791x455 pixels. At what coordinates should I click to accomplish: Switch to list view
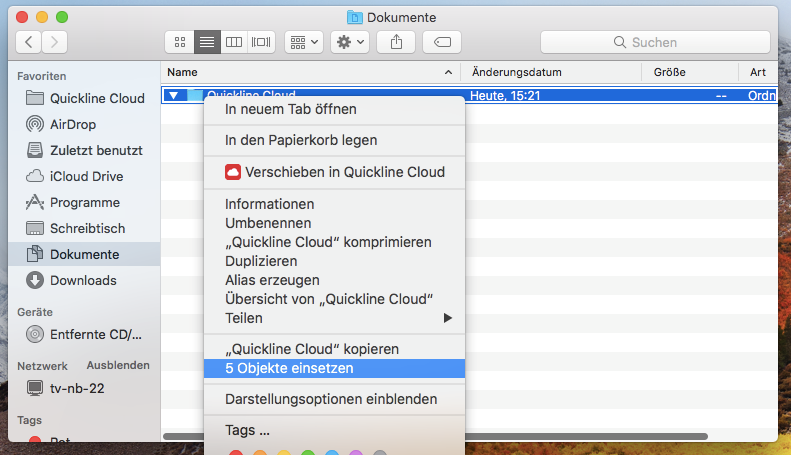coord(207,42)
